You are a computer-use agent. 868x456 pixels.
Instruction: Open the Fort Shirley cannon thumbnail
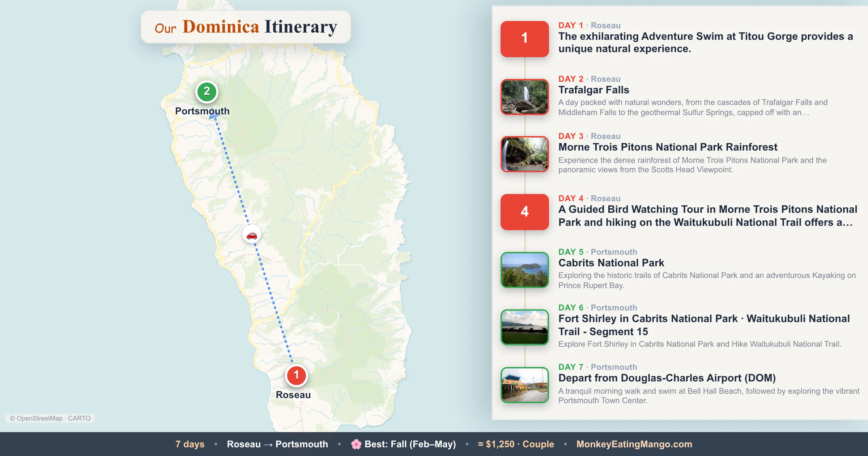(524, 327)
